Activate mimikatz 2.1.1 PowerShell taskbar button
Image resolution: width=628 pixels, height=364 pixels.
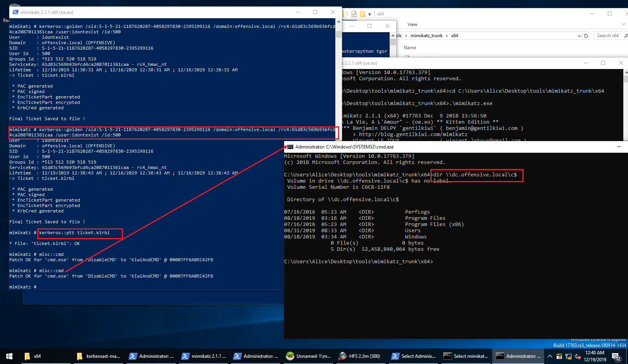pyautogui.click(x=204, y=356)
